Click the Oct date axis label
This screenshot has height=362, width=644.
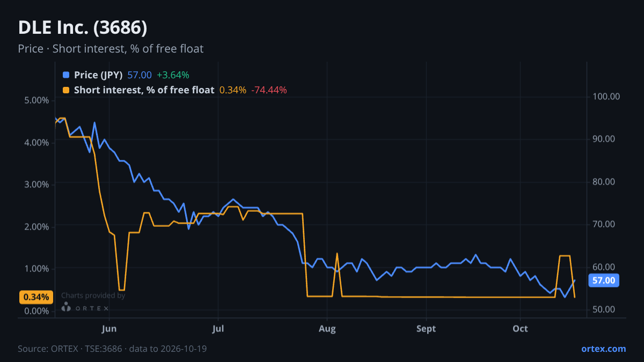(521, 328)
